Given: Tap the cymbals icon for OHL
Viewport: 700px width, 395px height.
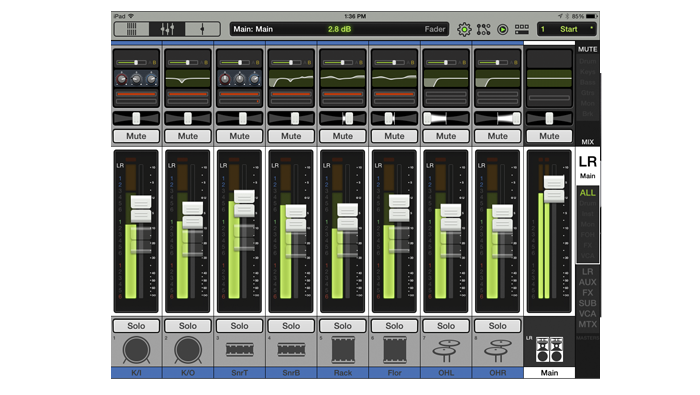Looking at the screenshot, I should tap(446, 351).
